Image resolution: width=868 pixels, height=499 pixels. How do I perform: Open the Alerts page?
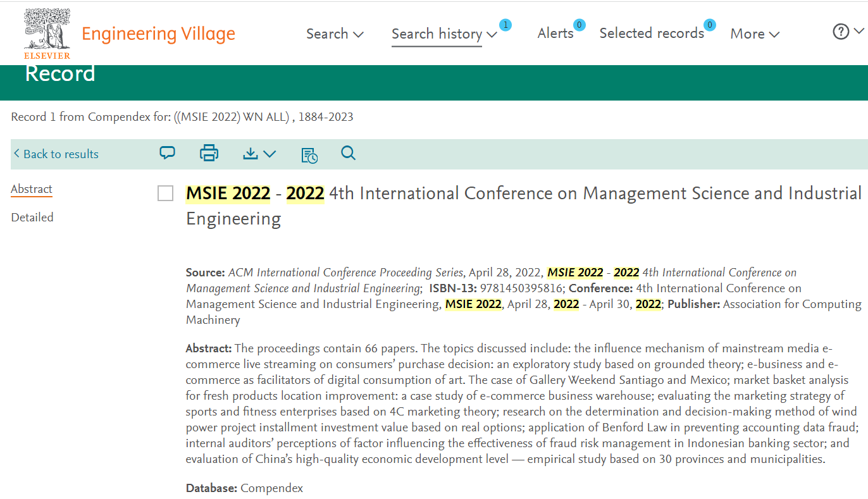tap(555, 33)
